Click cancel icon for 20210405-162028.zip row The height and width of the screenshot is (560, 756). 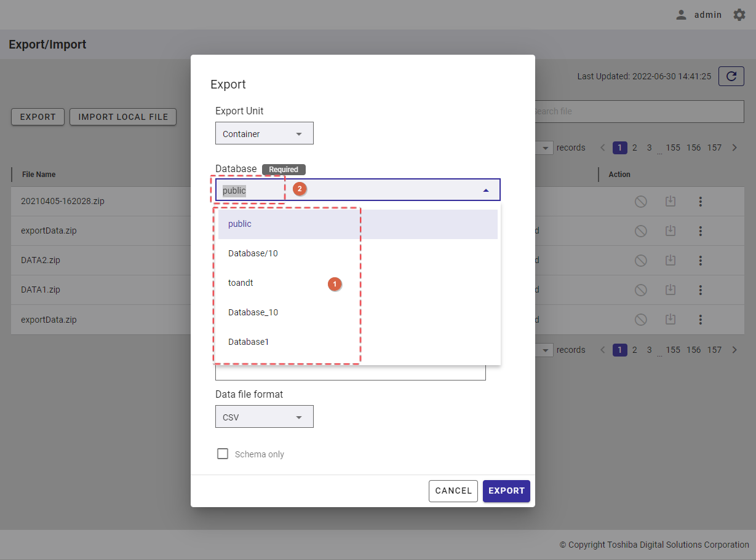pos(640,202)
